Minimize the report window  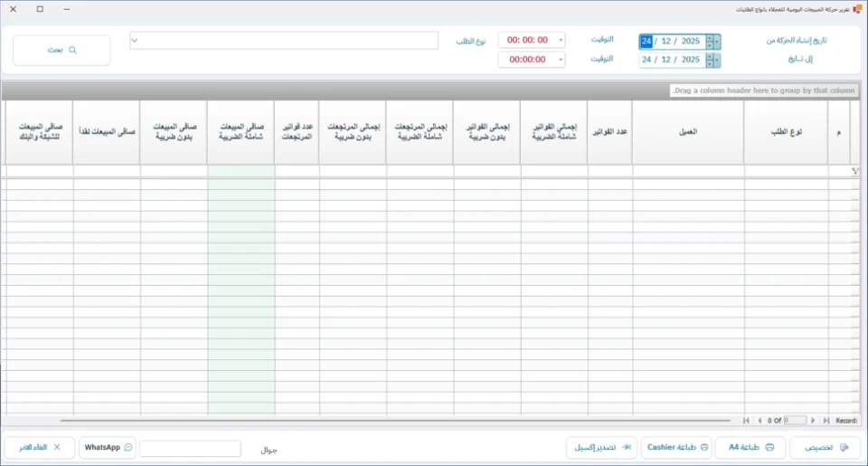(x=66, y=9)
